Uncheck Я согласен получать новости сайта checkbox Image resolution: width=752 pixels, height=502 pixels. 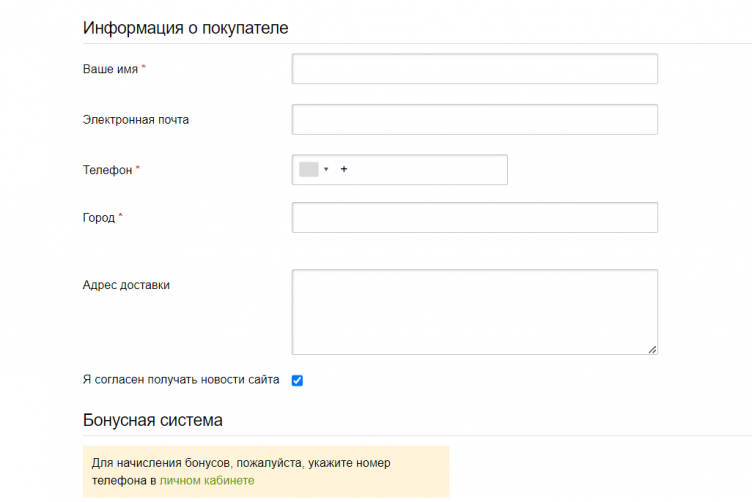297,380
